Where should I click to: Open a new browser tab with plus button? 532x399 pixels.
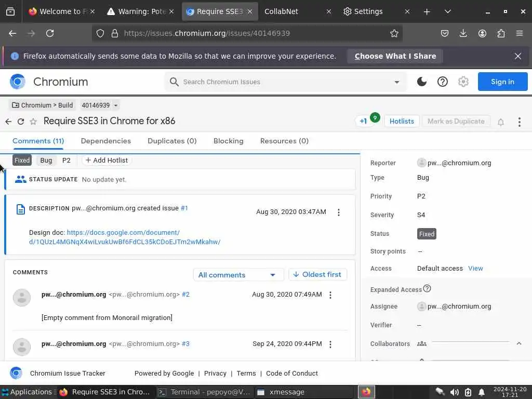click(x=427, y=12)
